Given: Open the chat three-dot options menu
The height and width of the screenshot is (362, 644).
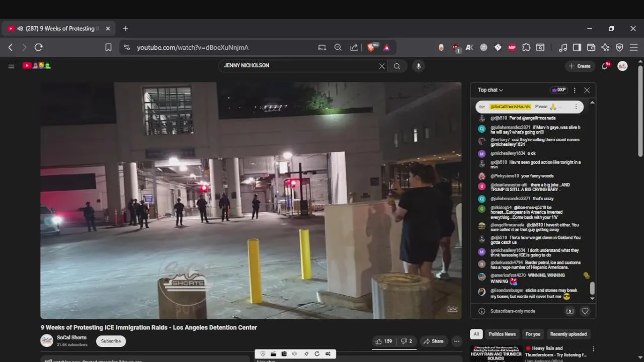Looking at the screenshot, I should point(575,90).
